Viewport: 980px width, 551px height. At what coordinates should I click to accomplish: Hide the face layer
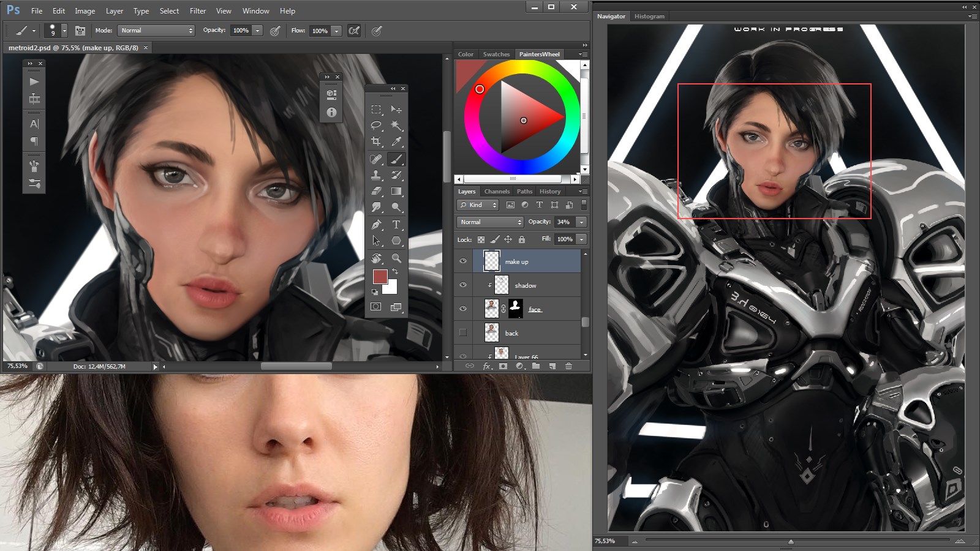[463, 309]
